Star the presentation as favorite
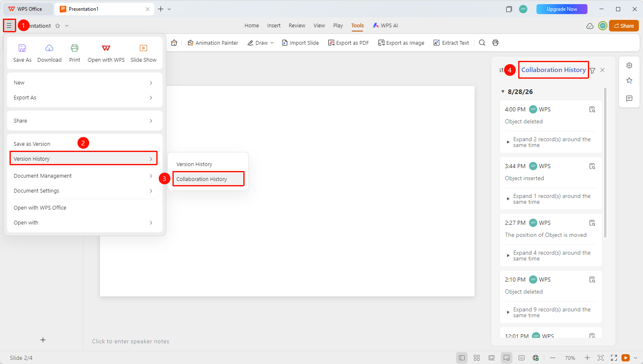Viewport: 643px width, 364px height. click(58, 26)
